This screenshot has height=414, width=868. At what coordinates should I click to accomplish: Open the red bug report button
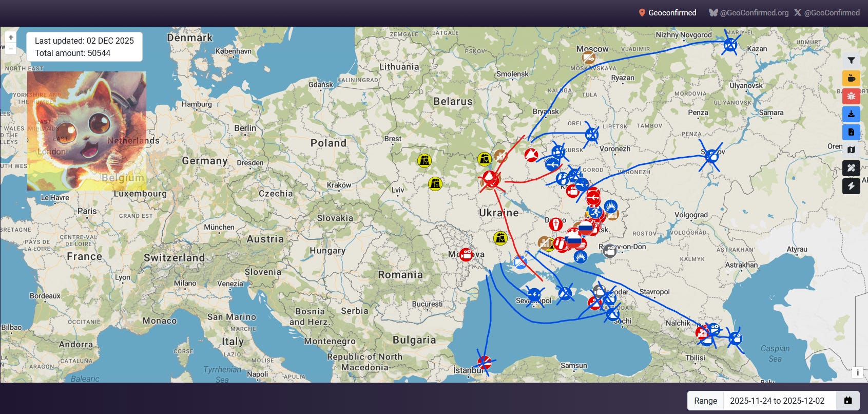click(851, 96)
